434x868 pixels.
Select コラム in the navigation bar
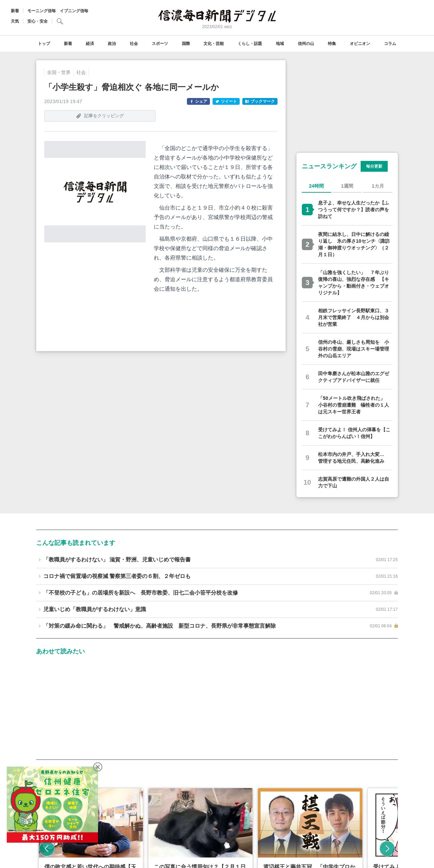pos(390,44)
